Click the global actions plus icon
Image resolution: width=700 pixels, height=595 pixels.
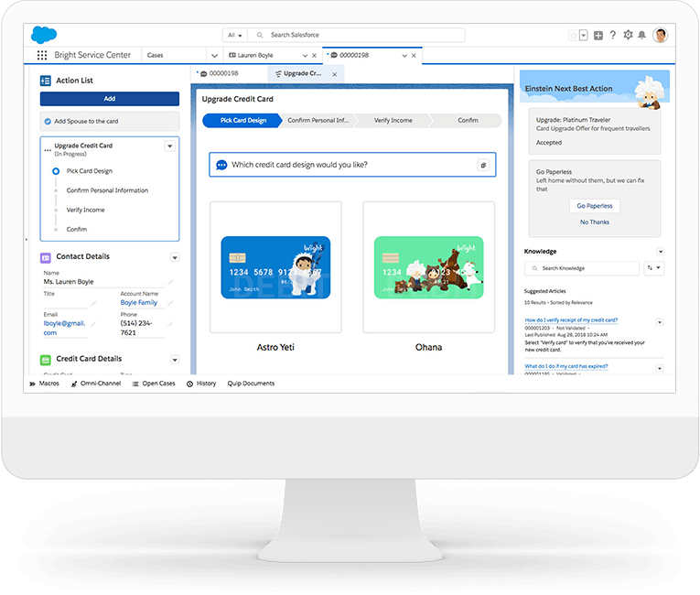[x=598, y=35]
